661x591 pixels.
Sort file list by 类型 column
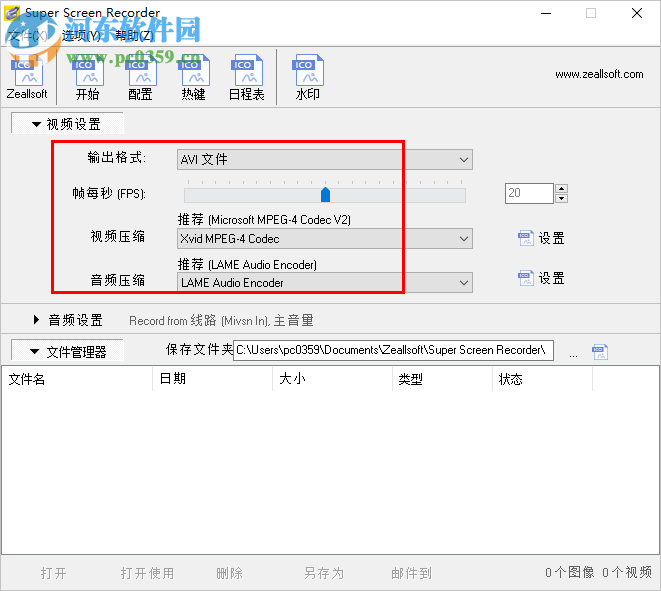[x=442, y=379]
